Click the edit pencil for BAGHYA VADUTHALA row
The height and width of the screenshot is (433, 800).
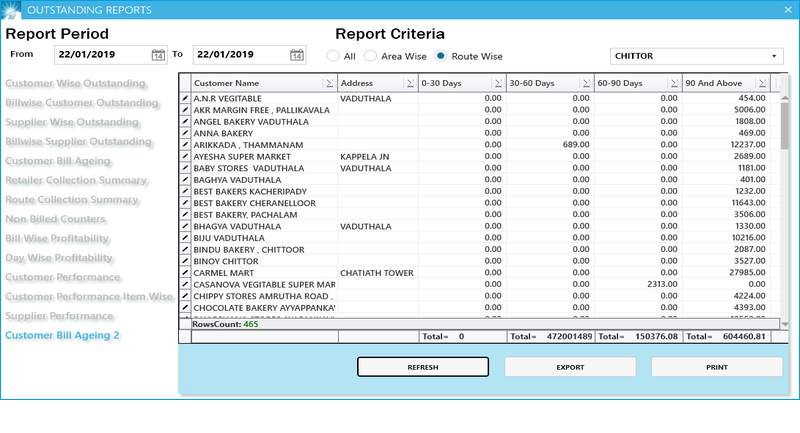coord(185,180)
